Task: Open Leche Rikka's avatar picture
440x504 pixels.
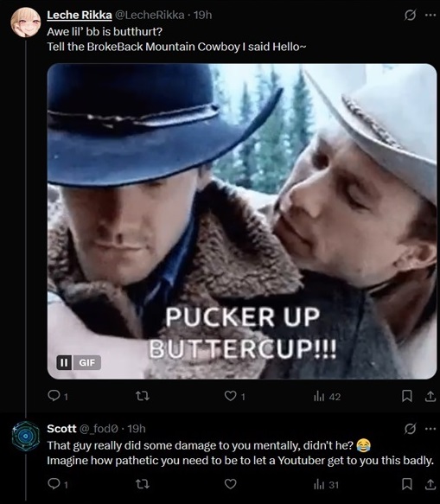Action: [x=26, y=22]
